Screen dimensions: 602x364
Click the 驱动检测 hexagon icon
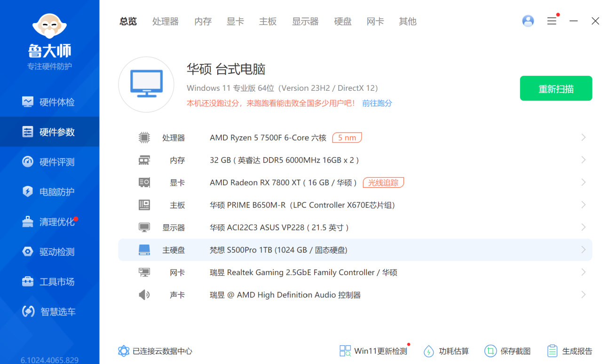[28, 252]
